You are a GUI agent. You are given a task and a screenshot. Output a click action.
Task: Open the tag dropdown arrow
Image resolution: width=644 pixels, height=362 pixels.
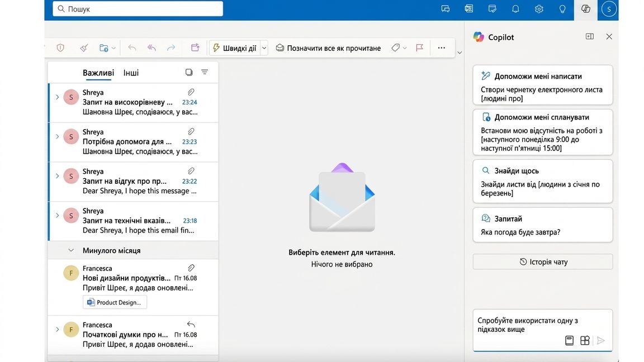[405, 48]
